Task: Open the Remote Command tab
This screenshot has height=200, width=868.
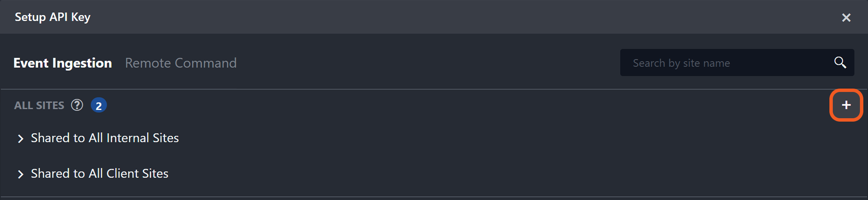Action: (181, 63)
